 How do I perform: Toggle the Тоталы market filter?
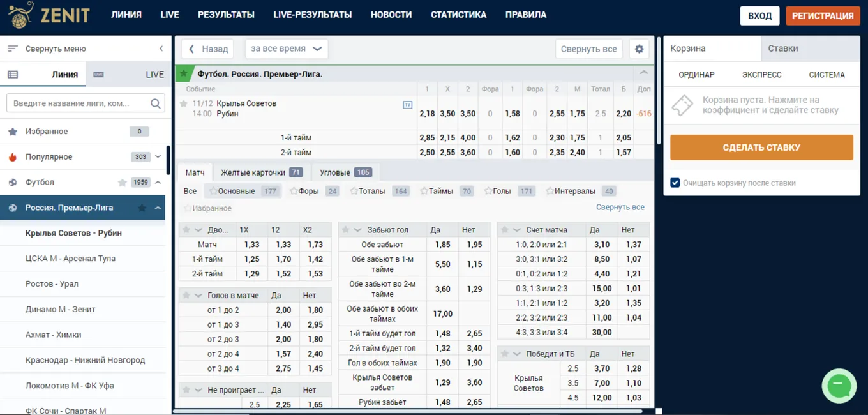pyautogui.click(x=380, y=191)
